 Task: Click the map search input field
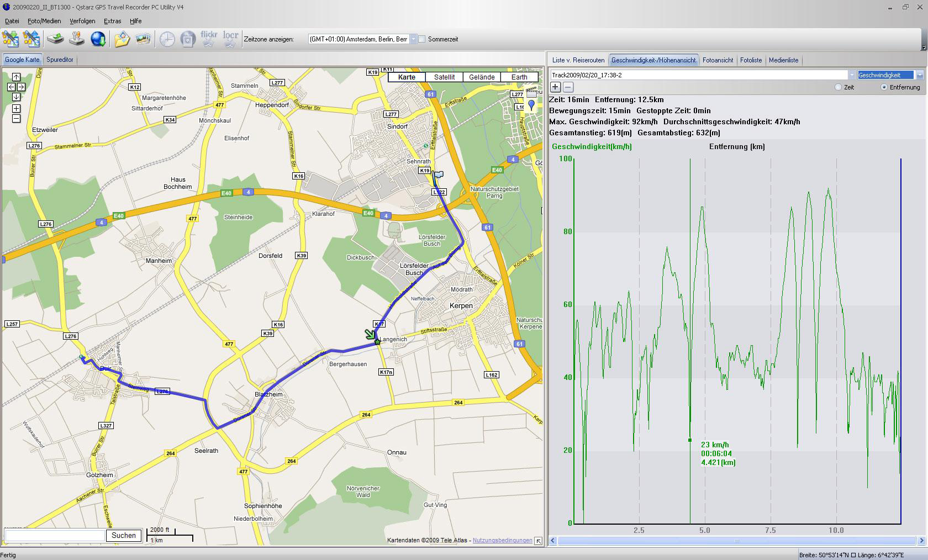click(x=55, y=535)
